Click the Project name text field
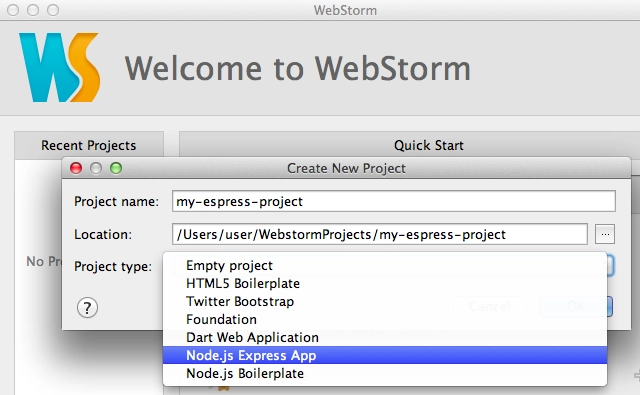Screen dimensions: 640x395 [393, 201]
